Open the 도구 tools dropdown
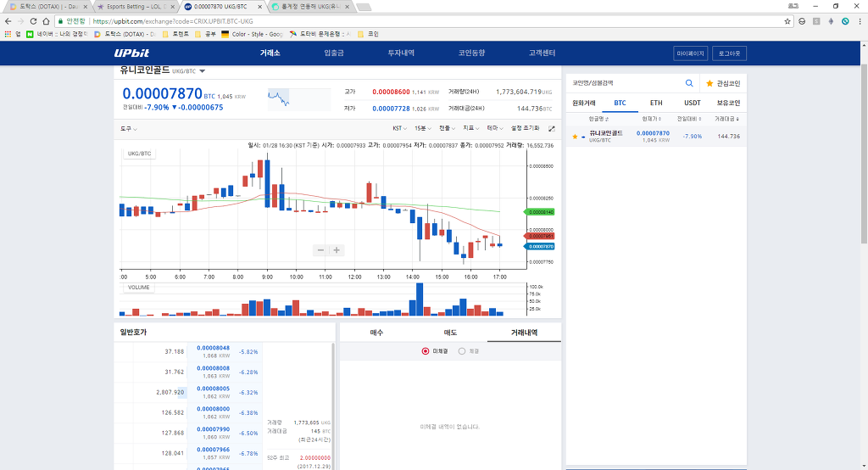 point(129,129)
